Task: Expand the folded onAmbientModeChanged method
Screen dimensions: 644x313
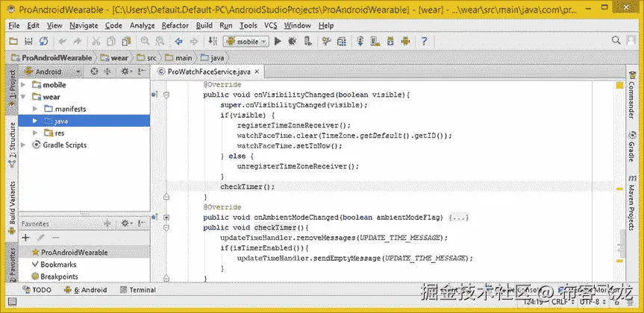Action: coord(166,218)
